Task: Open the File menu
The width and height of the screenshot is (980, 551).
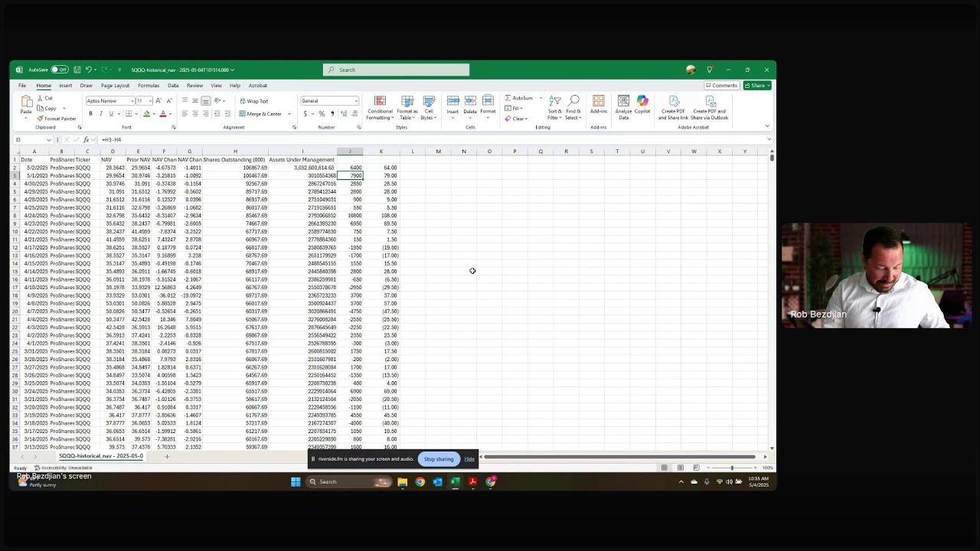Action: [22, 86]
